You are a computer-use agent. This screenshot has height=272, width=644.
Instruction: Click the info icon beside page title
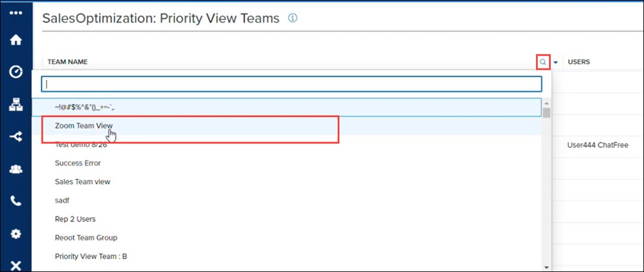(293, 18)
